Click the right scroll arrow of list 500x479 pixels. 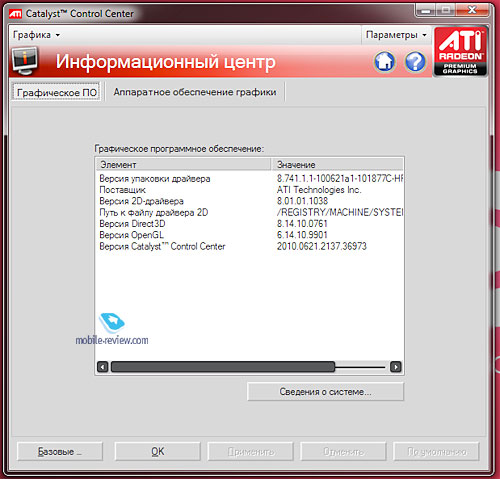[396, 367]
